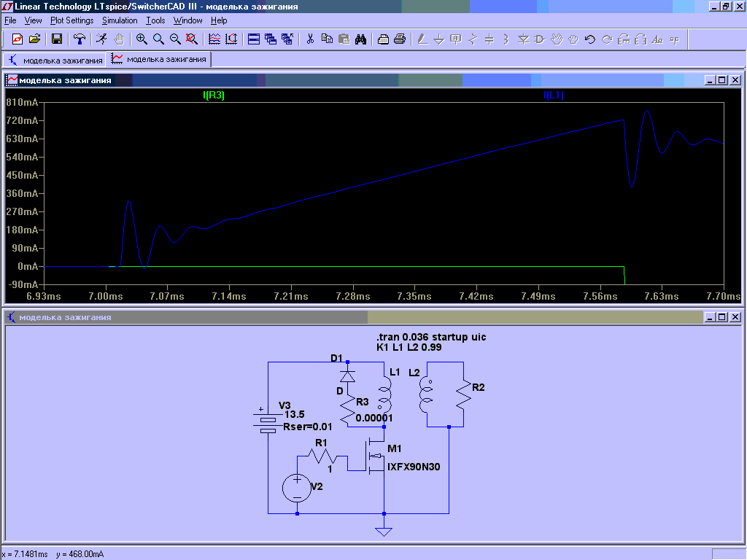Save using the floppy disk icon
The image size is (747, 560).
pos(56,39)
